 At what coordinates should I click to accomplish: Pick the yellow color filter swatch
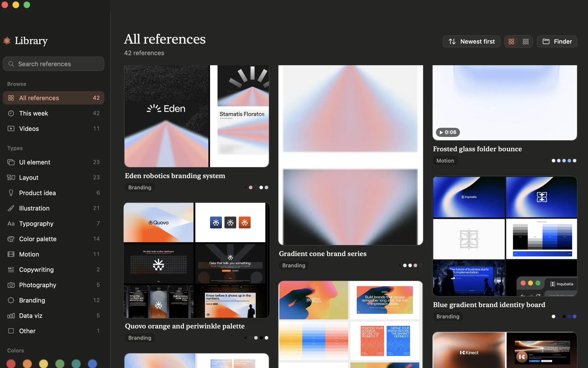(44, 364)
